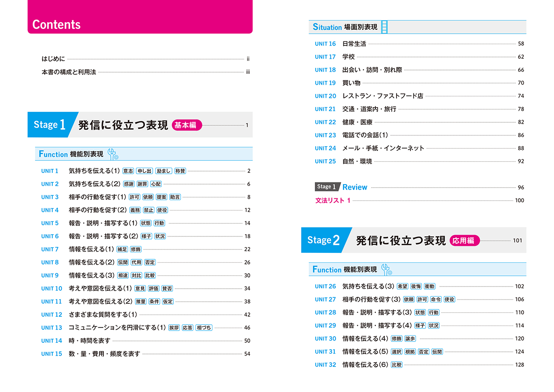Click the Situation 場面別表現 section heading
Image resolution: width=554 pixels, height=392 pixels.
[x=345, y=27]
